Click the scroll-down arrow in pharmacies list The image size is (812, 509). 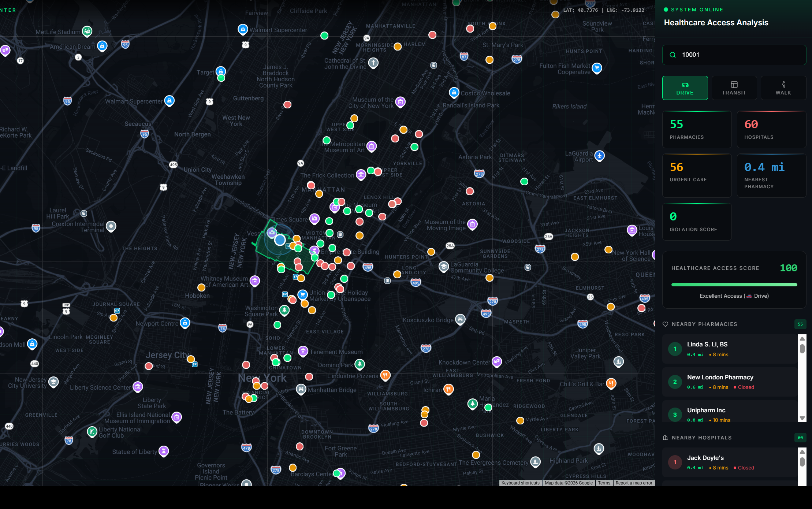(802, 418)
